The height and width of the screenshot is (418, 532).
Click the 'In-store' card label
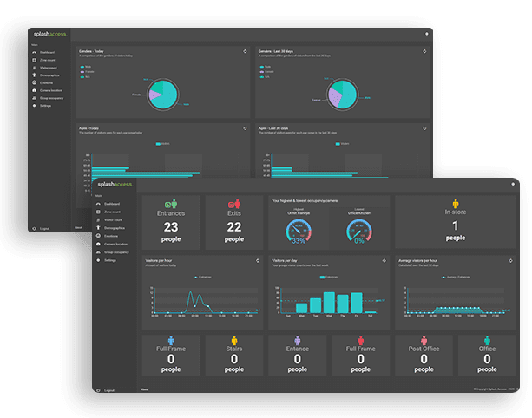click(456, 212)
